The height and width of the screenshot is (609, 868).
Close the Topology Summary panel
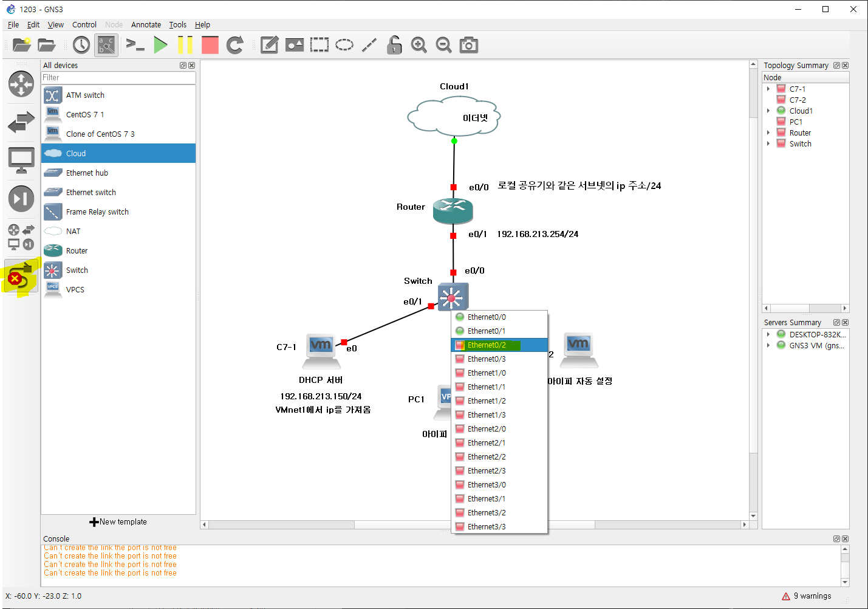(x=845, y=66)
